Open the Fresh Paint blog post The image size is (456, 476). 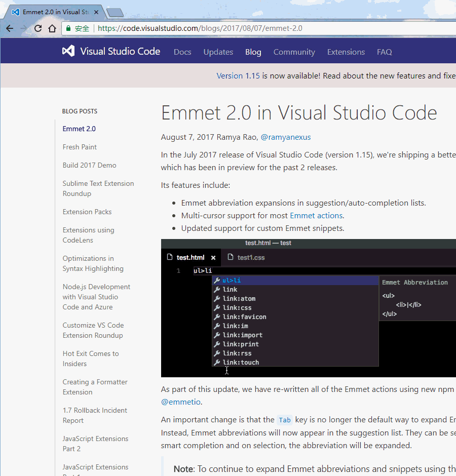coord(80,147)
